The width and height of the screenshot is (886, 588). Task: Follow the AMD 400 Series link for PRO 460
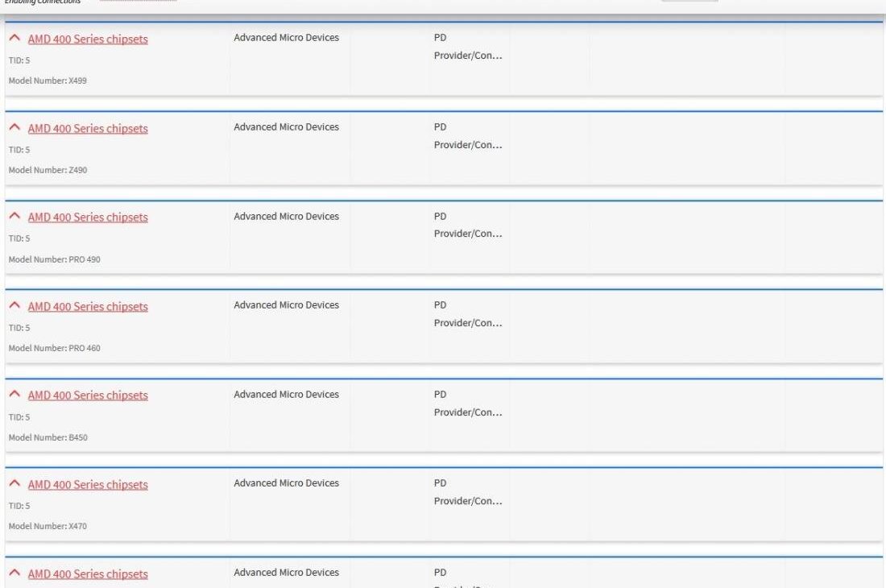[x=88, y=307]
